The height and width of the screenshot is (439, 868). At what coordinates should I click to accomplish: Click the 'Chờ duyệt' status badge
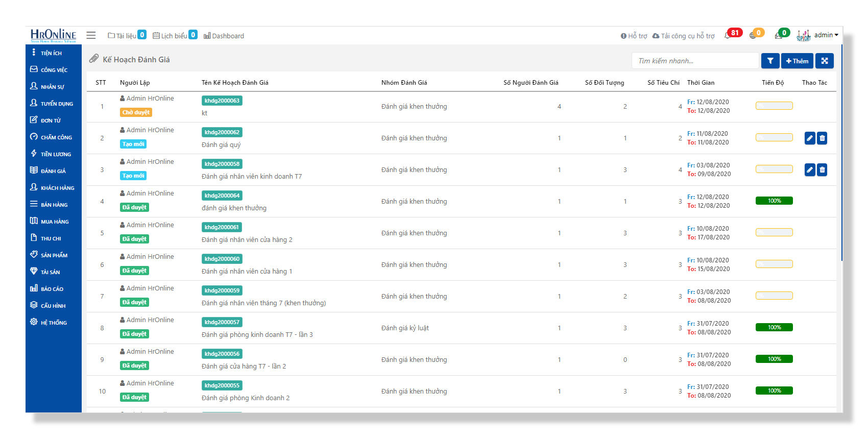tap(136, 112)
